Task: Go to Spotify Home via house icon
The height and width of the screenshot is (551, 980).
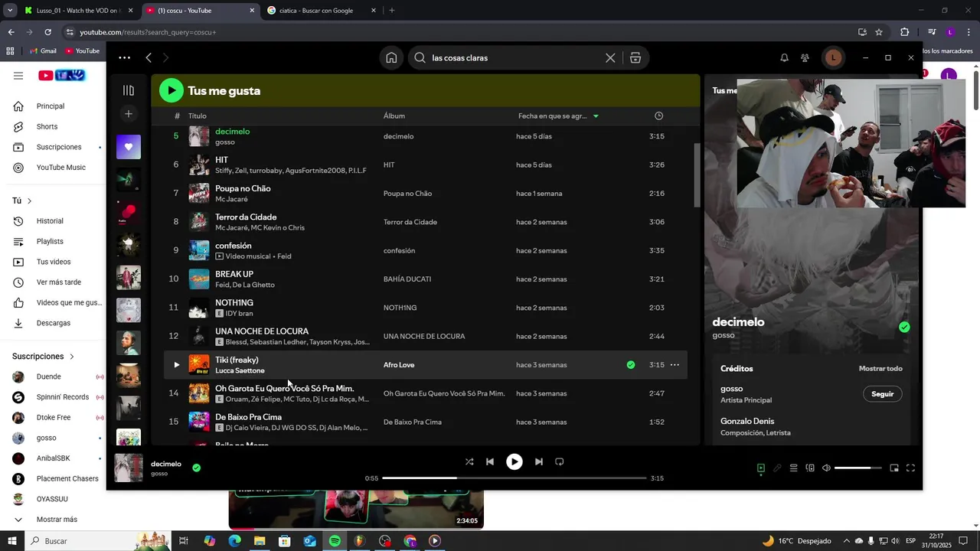Action: tap(391, 58)
